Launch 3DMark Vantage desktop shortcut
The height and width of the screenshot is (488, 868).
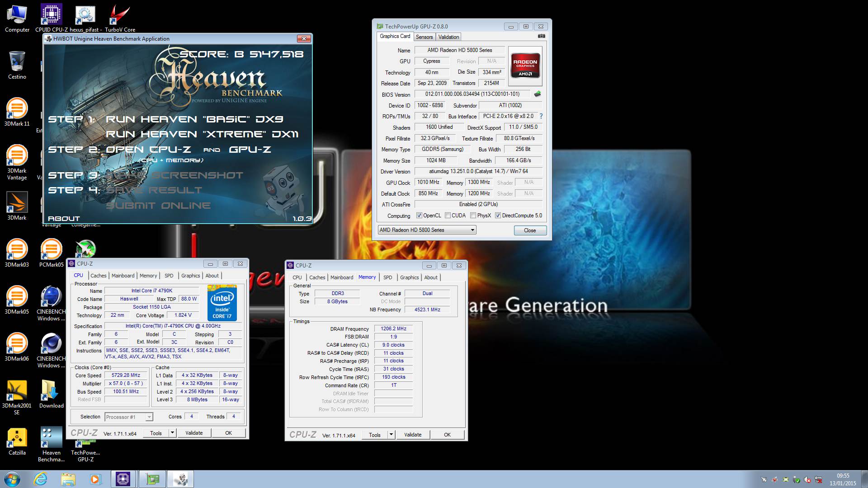pos(17,162)
